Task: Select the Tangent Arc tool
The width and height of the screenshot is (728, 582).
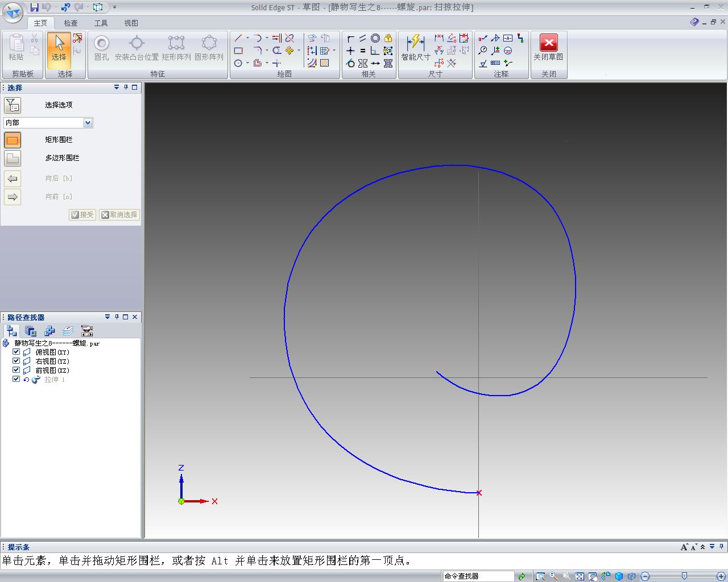Action: [258, 38]
